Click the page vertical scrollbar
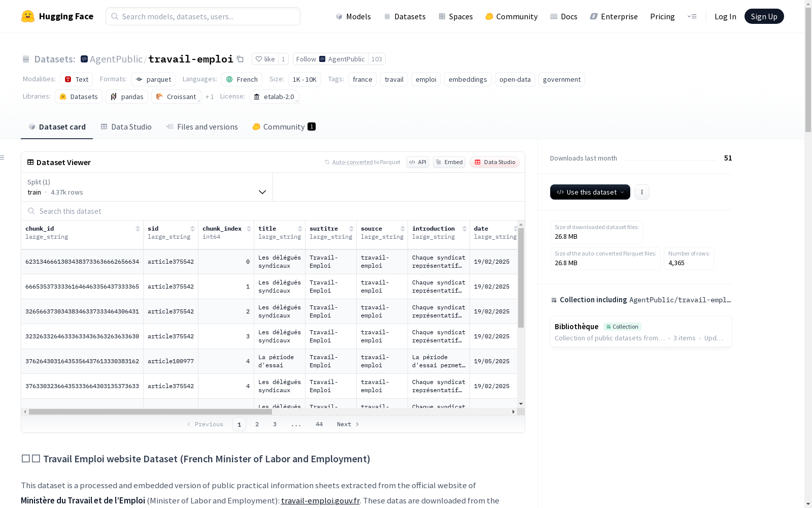812x508 pixels. click(x=808, y=69)
